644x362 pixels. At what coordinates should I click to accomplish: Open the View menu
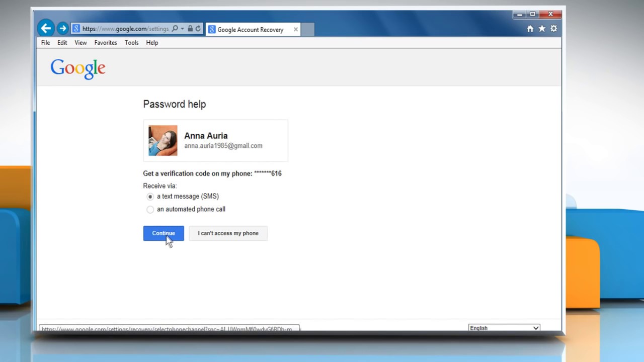[x=80, y=43]
